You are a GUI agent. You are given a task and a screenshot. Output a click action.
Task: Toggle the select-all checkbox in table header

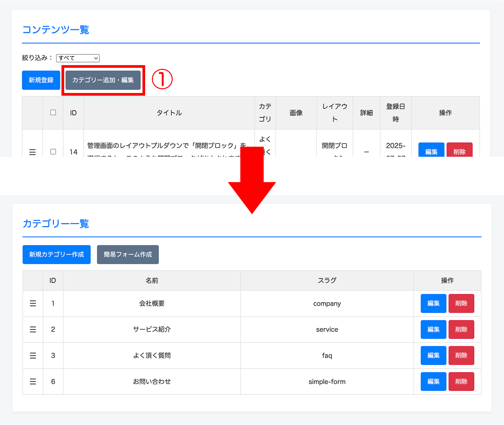[53, 112]
